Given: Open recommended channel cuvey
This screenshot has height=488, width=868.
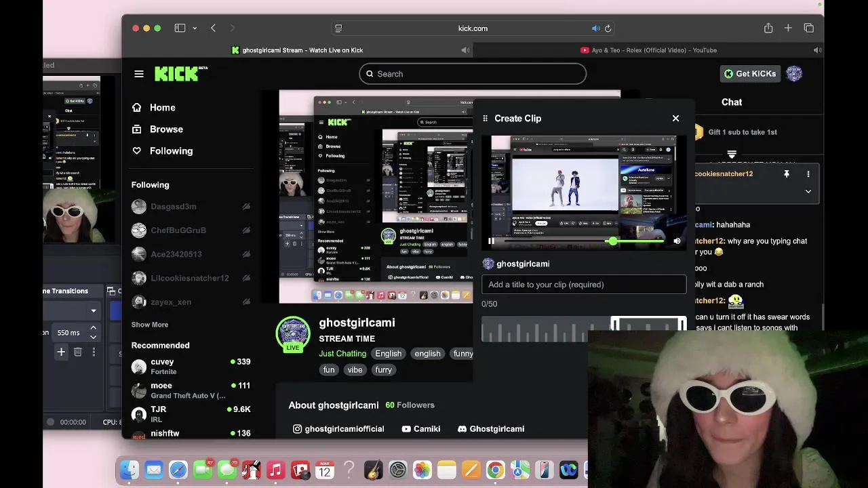Looking at the screenshot, I should (x=191, y=366).
